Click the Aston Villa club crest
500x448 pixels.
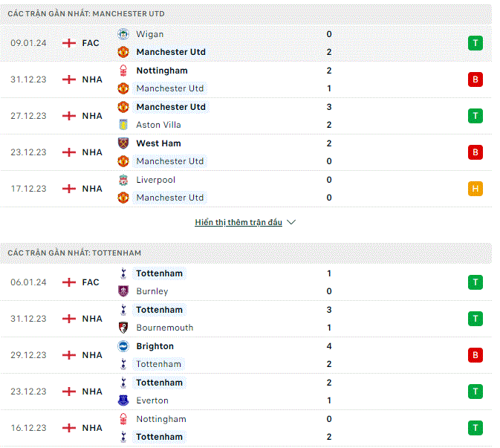click(x=123, y=125)
